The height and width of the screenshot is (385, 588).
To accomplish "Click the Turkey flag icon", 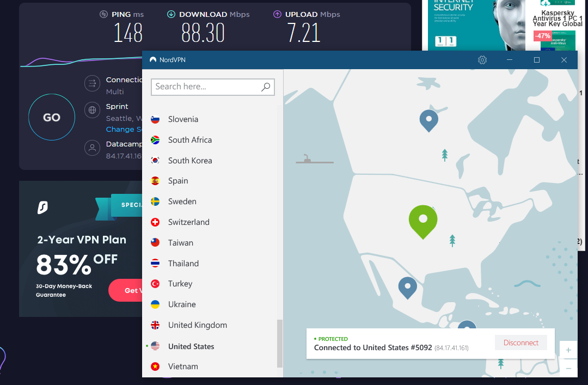I will [155, 284].
